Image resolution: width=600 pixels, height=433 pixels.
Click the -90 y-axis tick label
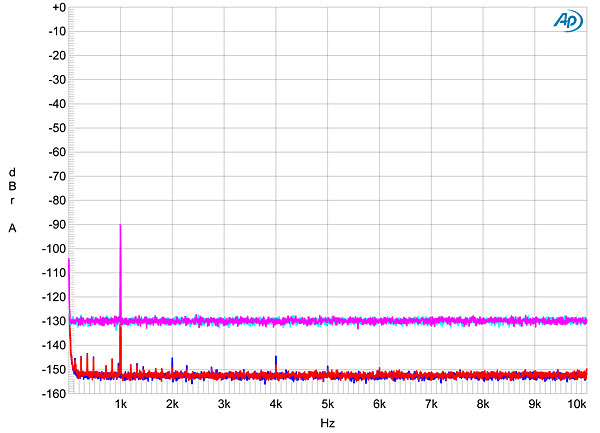point(56,225)
